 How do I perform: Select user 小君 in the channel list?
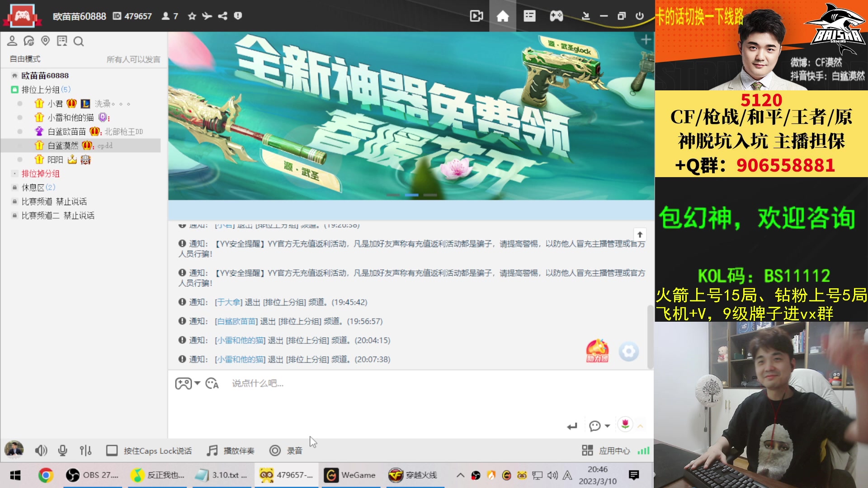55,103
